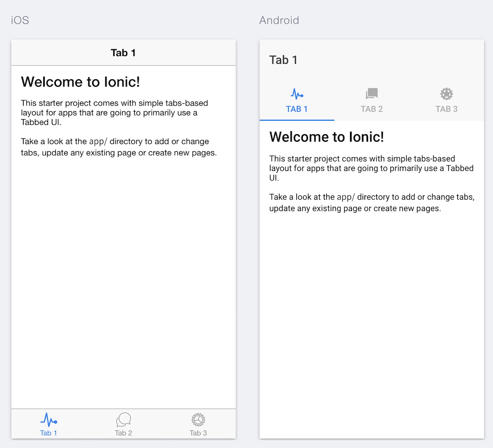Click the pulse icon in the iOS tab bar
Screen dimensions: 493x448
[x=48, y=420]
